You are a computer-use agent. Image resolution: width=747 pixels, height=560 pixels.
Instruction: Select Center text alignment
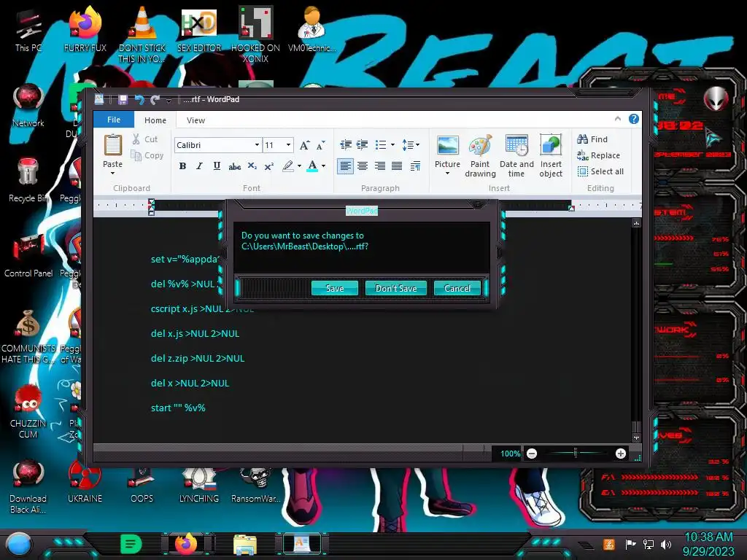pyautogui.click(x=363, y=166)
